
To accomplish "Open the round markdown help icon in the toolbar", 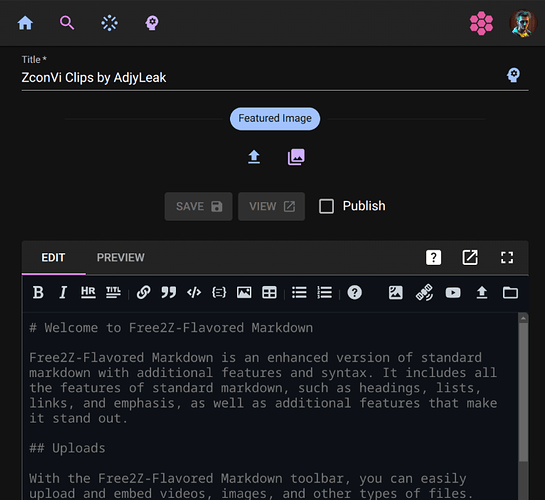I will click(x=355, y=293).
